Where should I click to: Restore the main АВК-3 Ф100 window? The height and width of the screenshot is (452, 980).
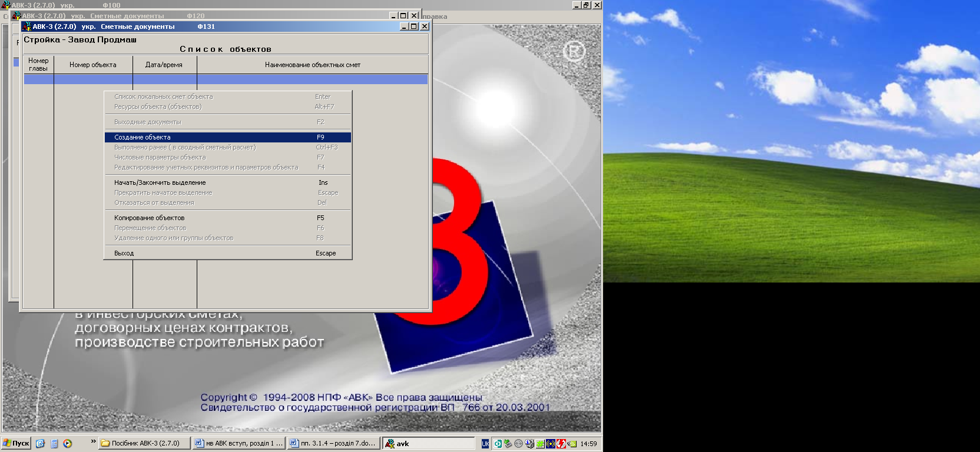click(587, 5)
